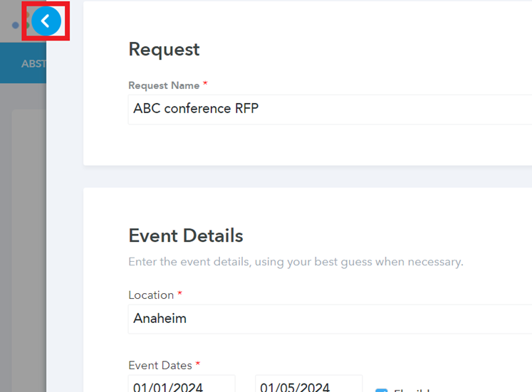Viewport: 532px width, 392px height.
Task: Click empty space below Request Name field
Action: click(306, 145)
